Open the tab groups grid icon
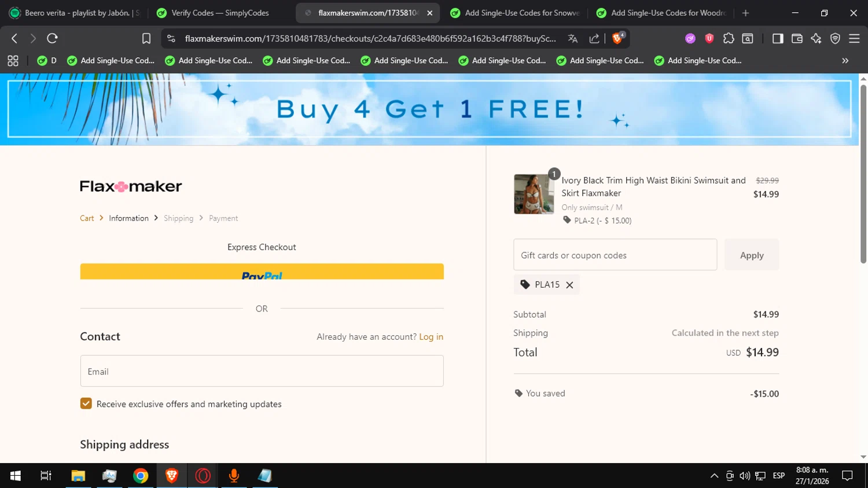The height and width of the screenshot is (488, 868). [13, 60]
